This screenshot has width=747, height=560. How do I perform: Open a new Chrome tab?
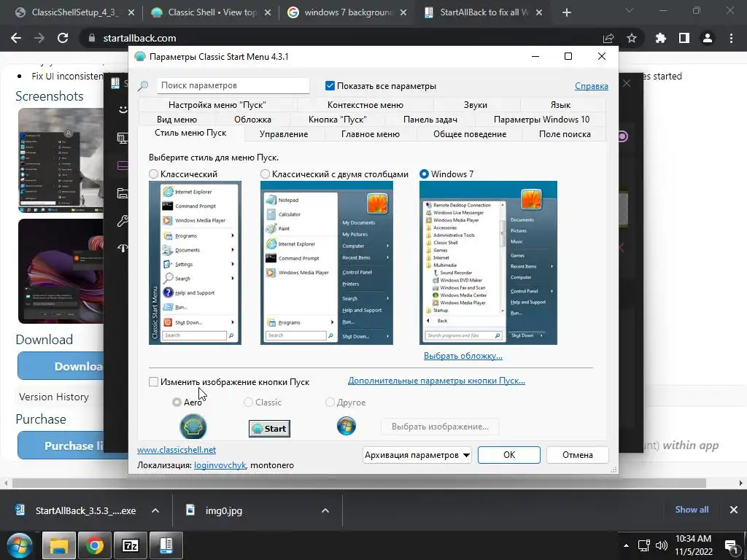(566, 13)
